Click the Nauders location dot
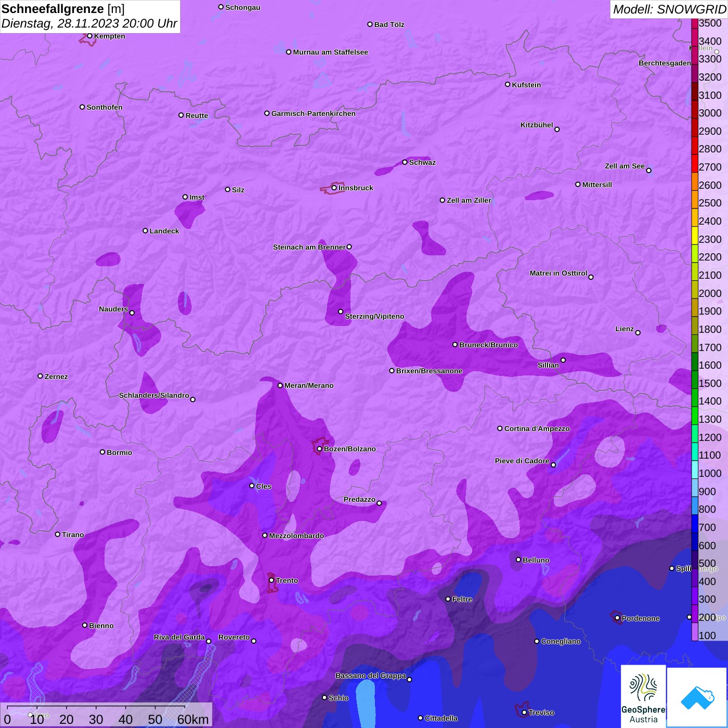 tap(132, 313)
